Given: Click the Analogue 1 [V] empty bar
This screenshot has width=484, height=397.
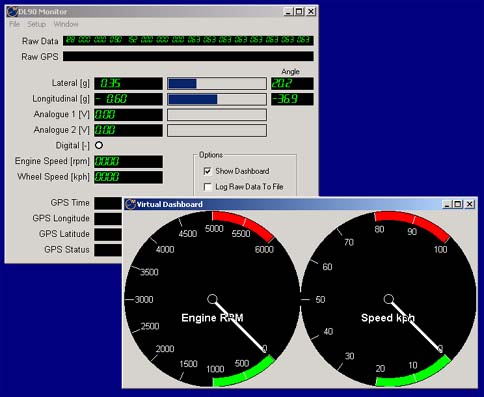Looking at the screenshot, I should coord(217,115).
